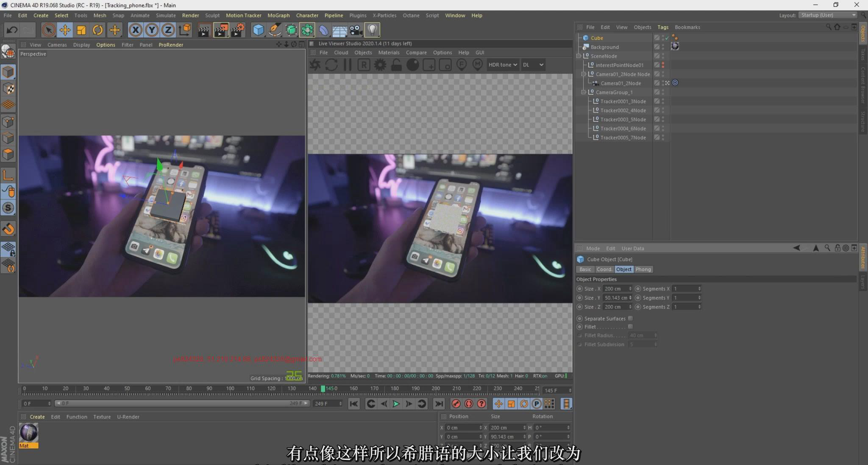Toggle Y axis lock

(x=152, y=30)
